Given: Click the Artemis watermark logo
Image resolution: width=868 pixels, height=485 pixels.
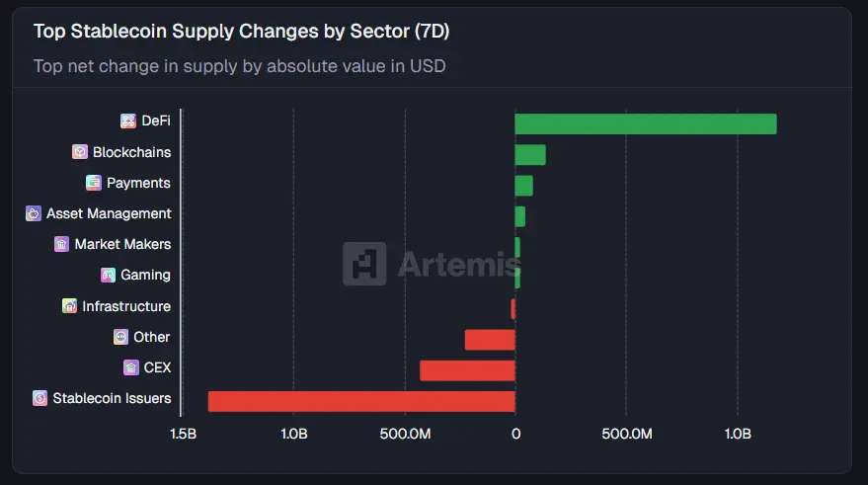Looking at the screenshot, I should pos(364,264).
